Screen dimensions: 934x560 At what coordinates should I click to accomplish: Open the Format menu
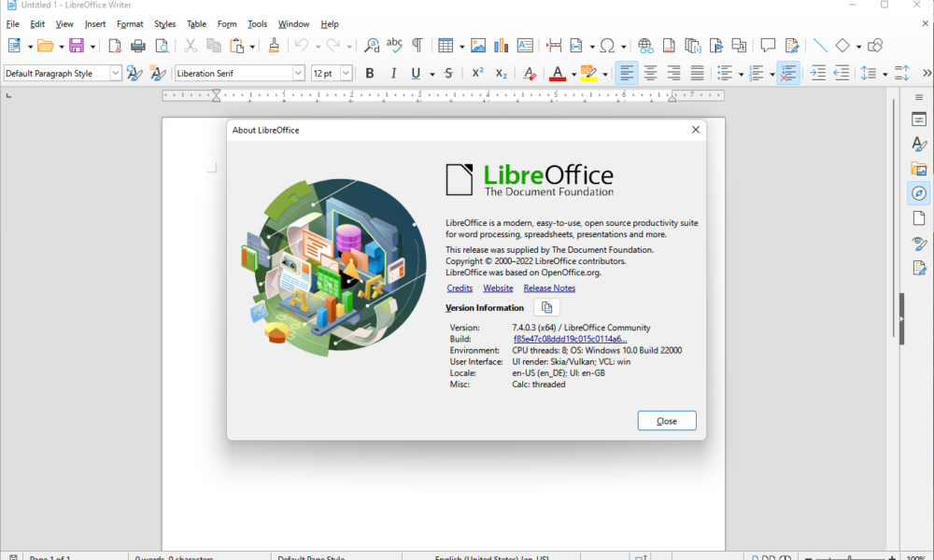[130, 23]
